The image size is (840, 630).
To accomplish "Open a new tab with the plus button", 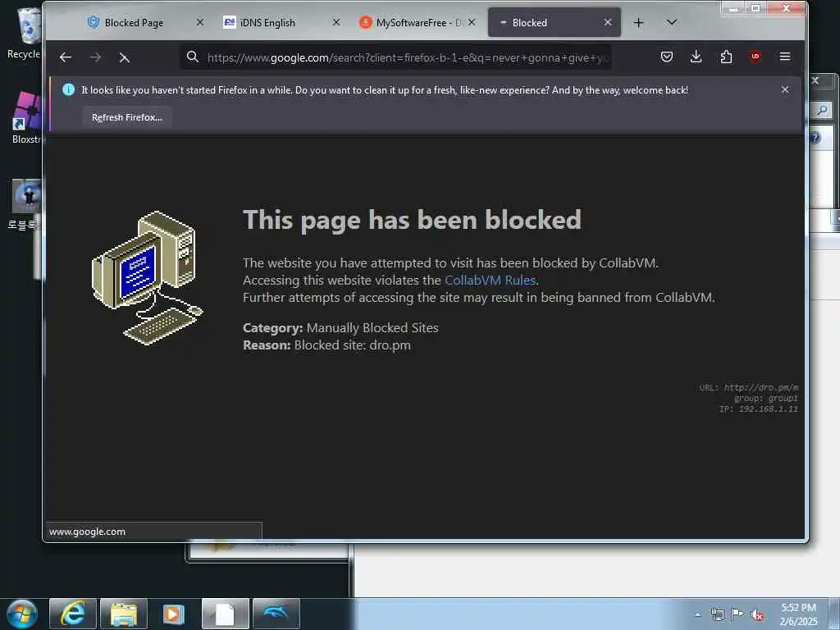I will point(638,22).
